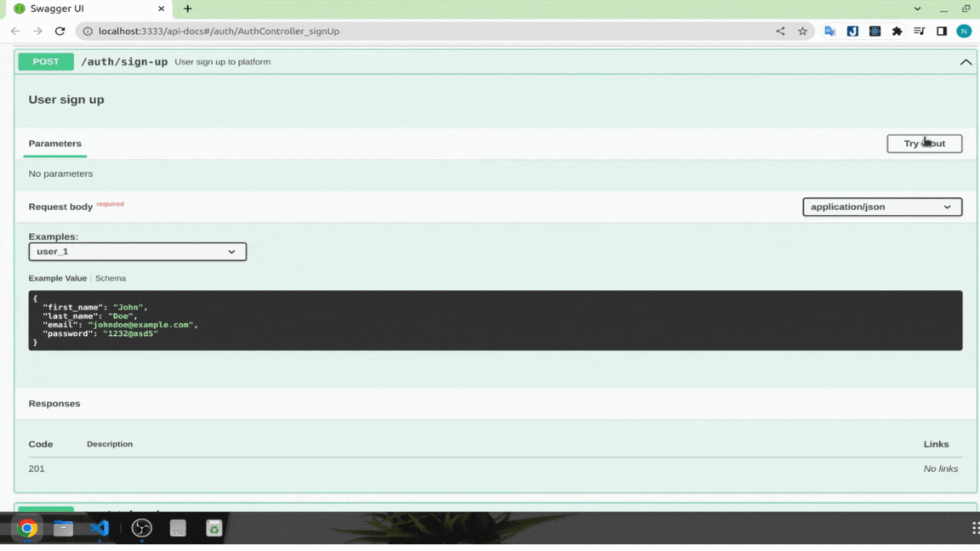Open the media controls queue icon
Image resolution: width=980 pixels, height=551 pixels.
tap(920, 31)
